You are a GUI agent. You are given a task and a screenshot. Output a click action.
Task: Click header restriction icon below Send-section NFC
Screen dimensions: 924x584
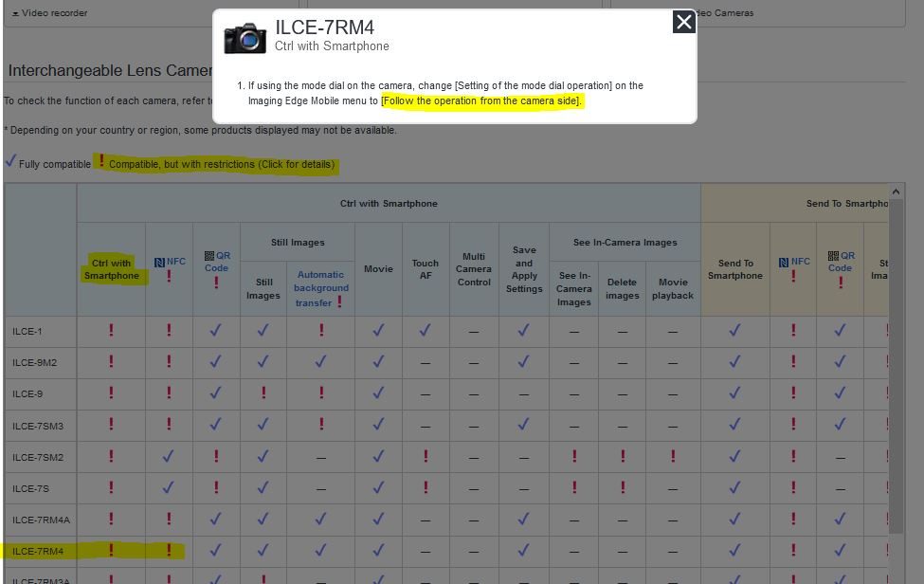coord(793,277)
